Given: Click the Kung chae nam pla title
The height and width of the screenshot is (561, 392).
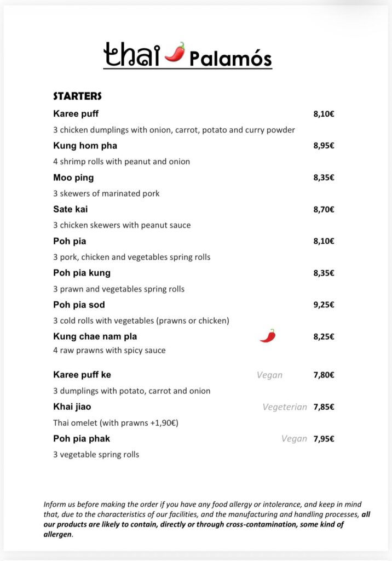Looking at the screenshot, I should tap(95, 336).
